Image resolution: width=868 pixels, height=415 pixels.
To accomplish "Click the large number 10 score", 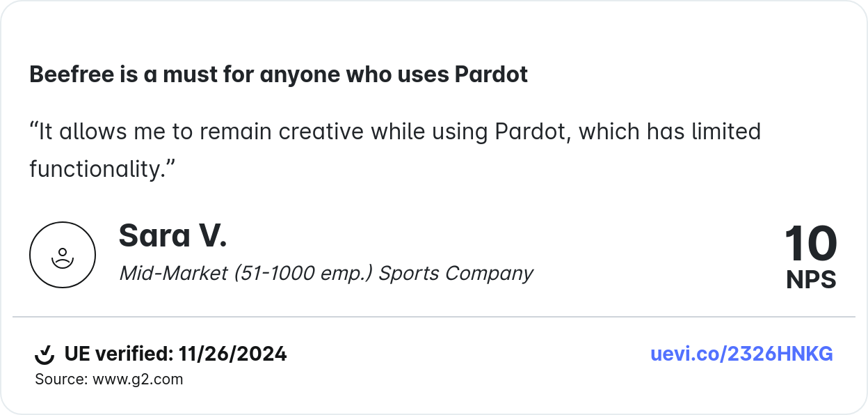I will pyautogui.click(x=810, y=244).
